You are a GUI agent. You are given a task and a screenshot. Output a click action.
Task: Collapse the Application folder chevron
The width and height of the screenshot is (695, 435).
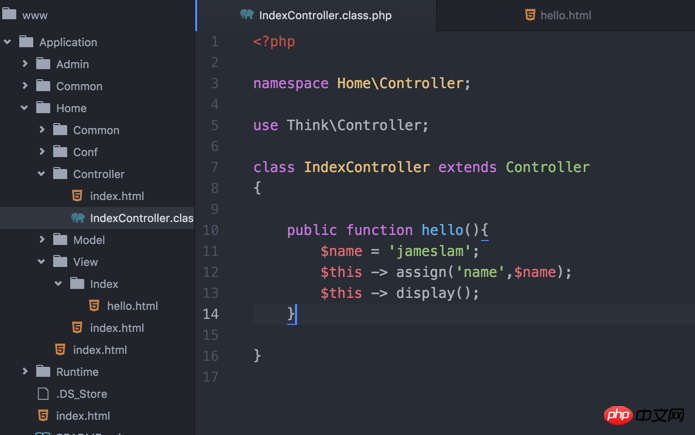point(8,42)
